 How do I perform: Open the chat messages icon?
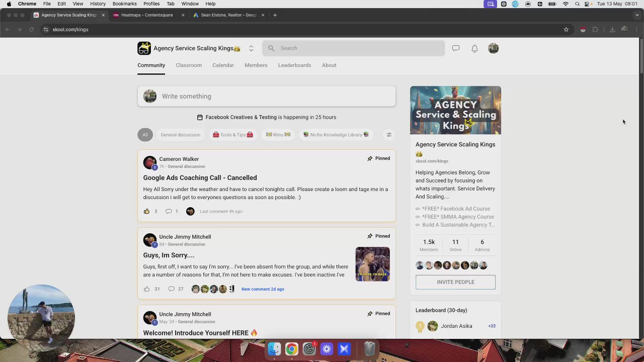[455, 48]
